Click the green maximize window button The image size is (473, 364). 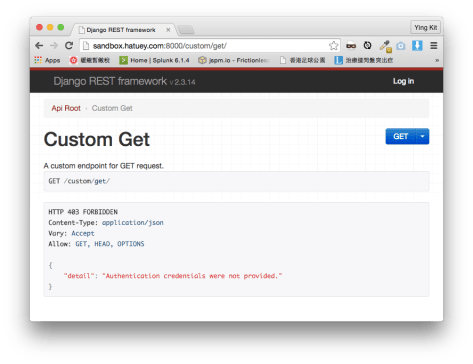point(61,27)
